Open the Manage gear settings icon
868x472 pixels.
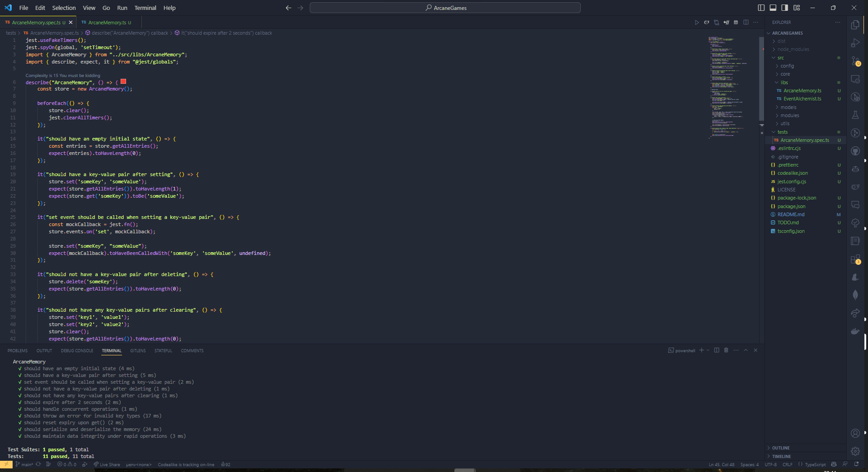[855, 451]
